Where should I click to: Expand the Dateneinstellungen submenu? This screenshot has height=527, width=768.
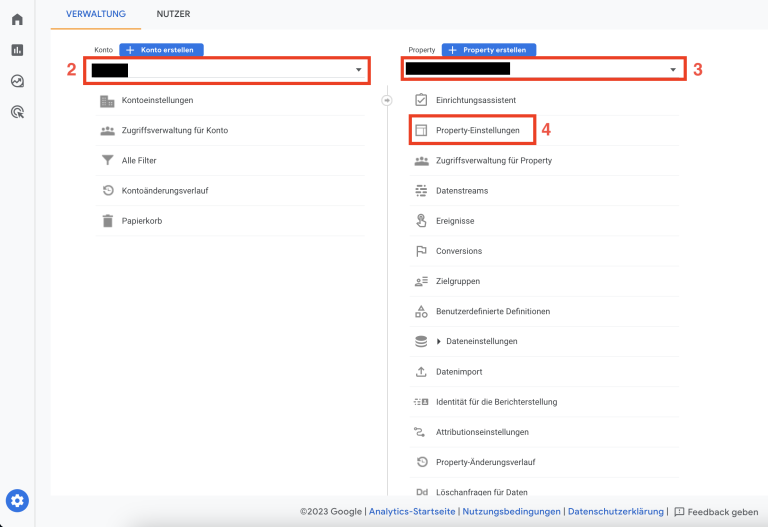pos(439,342)
